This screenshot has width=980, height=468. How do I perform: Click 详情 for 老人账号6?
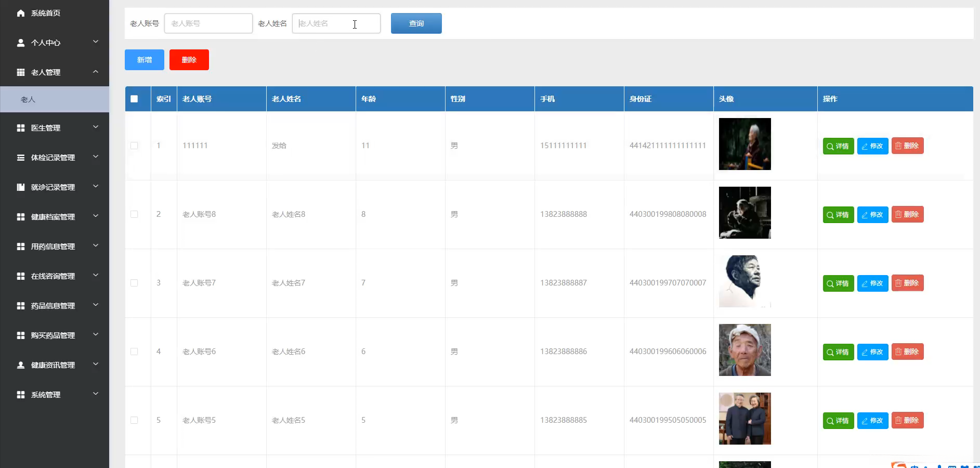coord(839,352)
